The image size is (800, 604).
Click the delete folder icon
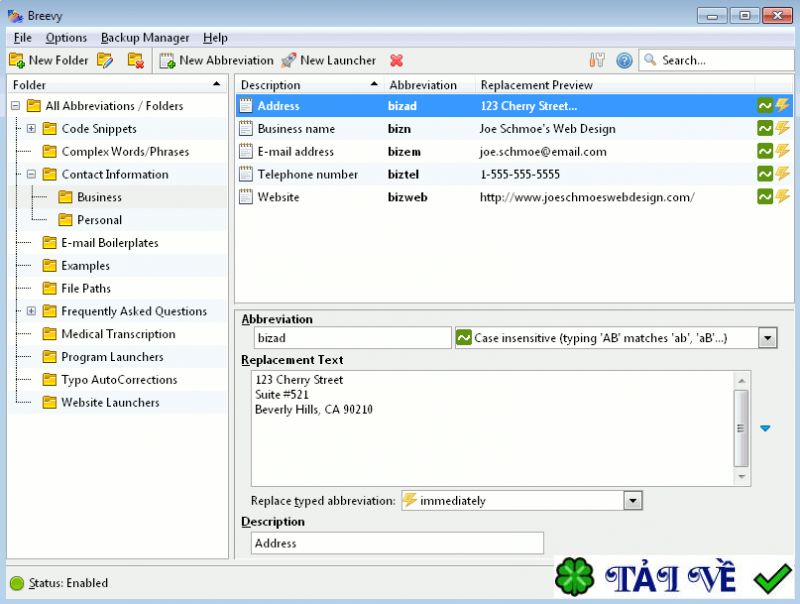click(x=136, y=60)
